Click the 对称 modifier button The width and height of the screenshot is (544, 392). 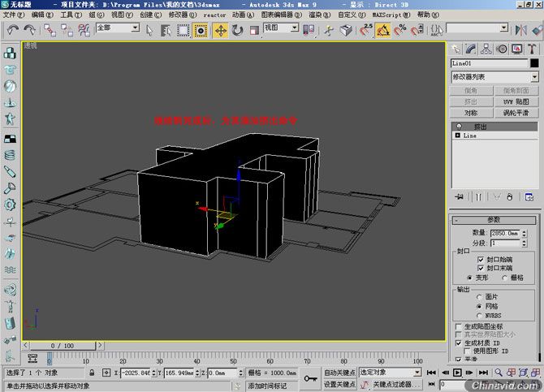[471, 113]
